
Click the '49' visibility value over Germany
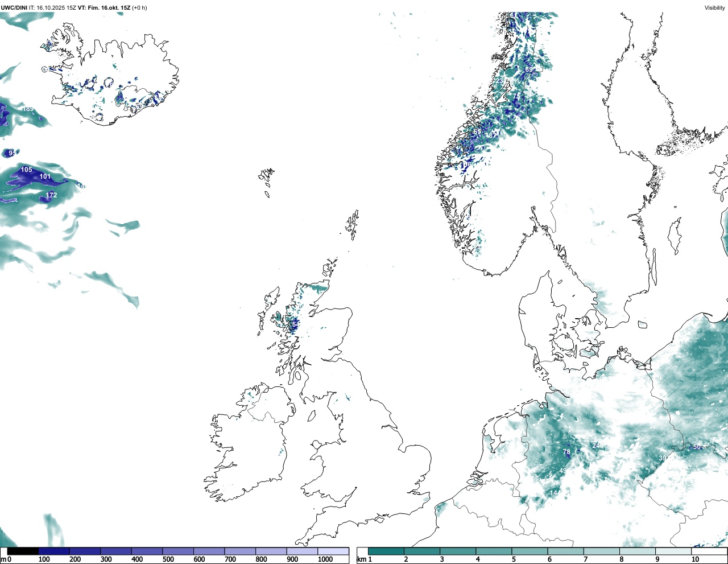(562, 471)
